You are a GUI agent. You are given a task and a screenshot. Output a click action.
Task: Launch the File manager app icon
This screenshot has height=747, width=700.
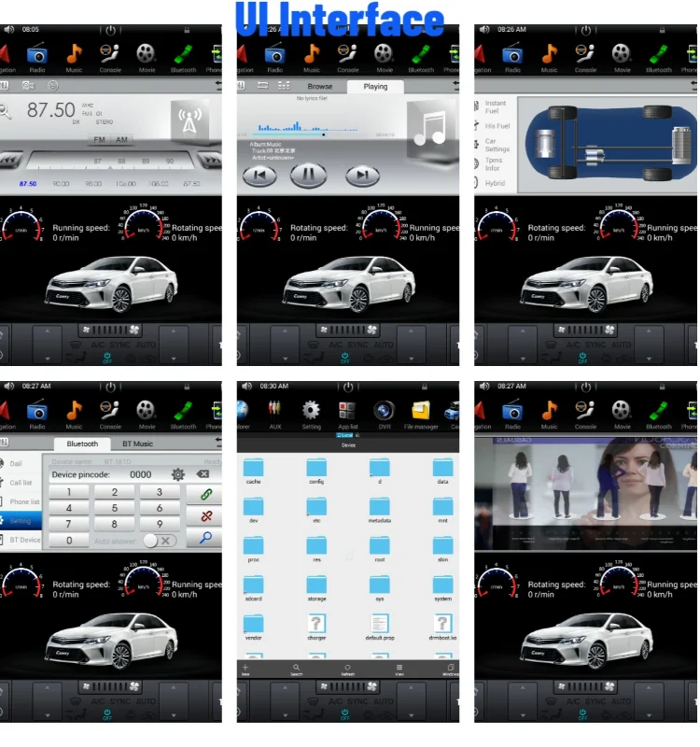tap(420, 411)
